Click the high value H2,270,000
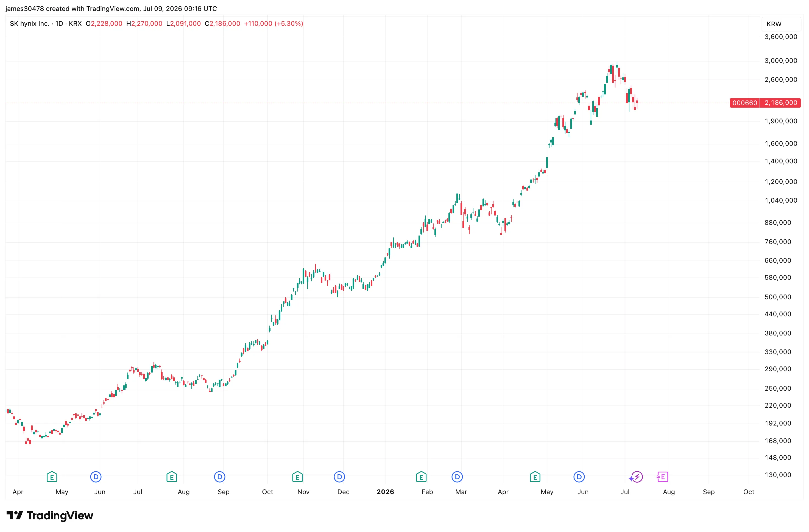809x532 pixels. 144,23
